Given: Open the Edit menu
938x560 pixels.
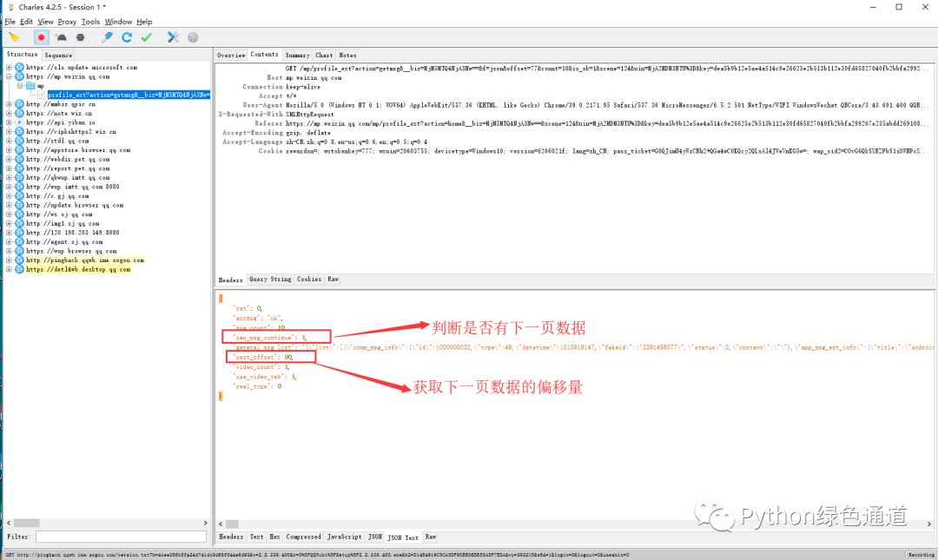Looking at the screenshot, I should 26,22.
